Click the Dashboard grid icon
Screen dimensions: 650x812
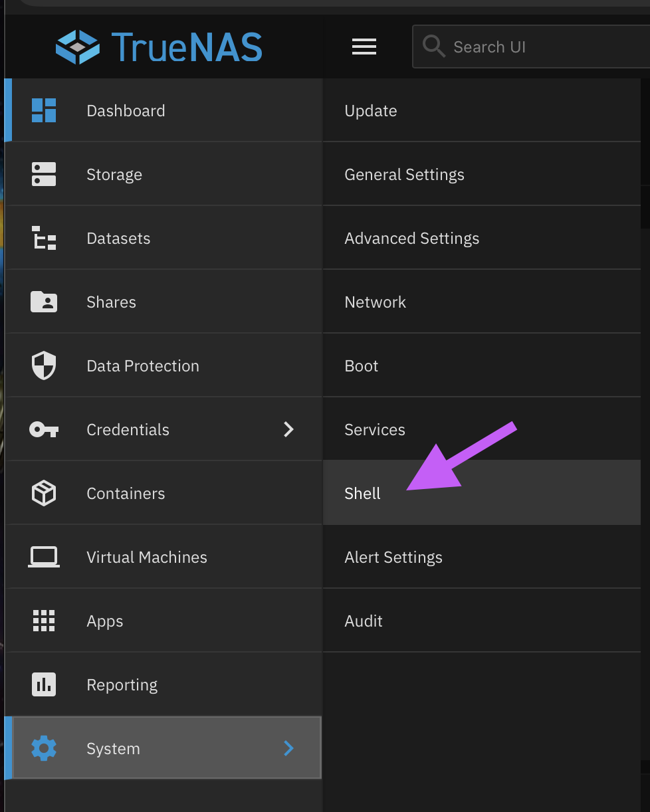point(44,110)
